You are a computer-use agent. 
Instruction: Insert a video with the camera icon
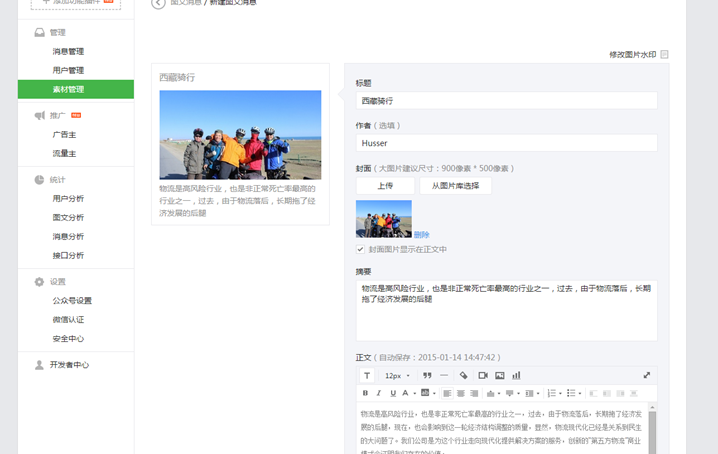point(483,375)
